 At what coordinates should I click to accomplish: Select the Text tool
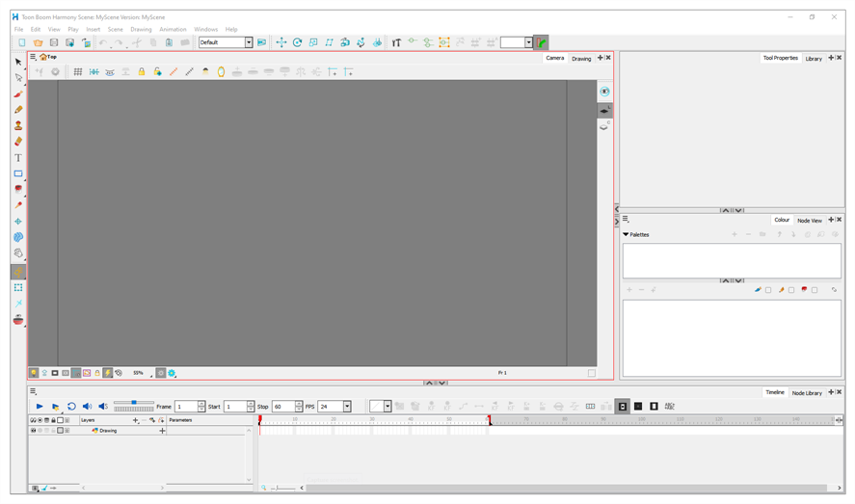tap(18, 157)
